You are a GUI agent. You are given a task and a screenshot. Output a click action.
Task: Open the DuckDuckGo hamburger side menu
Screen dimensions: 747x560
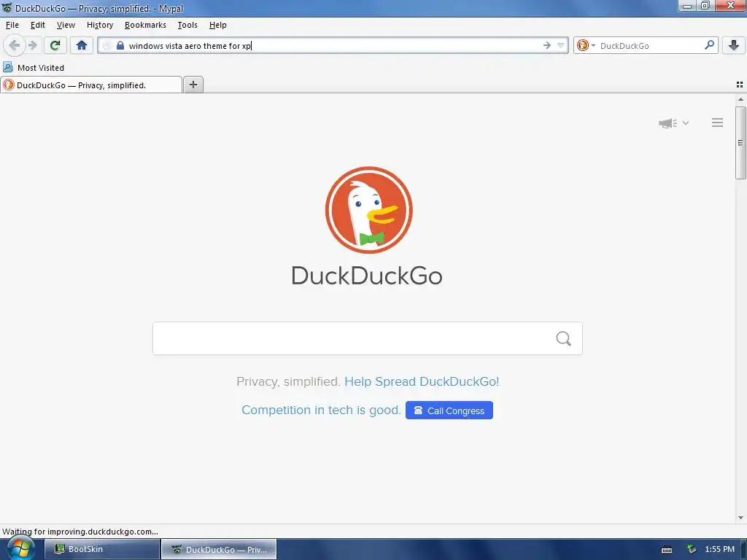(717, 122)
